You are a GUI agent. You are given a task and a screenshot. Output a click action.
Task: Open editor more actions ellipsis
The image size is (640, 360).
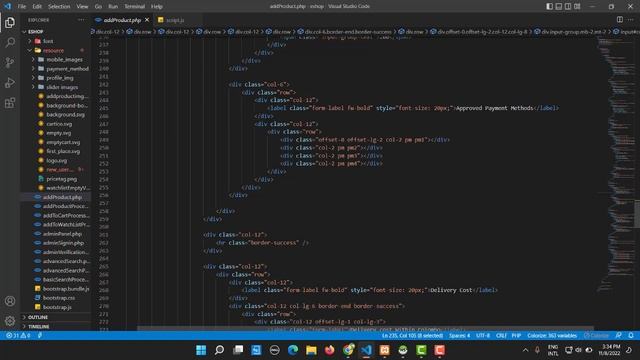631,20
